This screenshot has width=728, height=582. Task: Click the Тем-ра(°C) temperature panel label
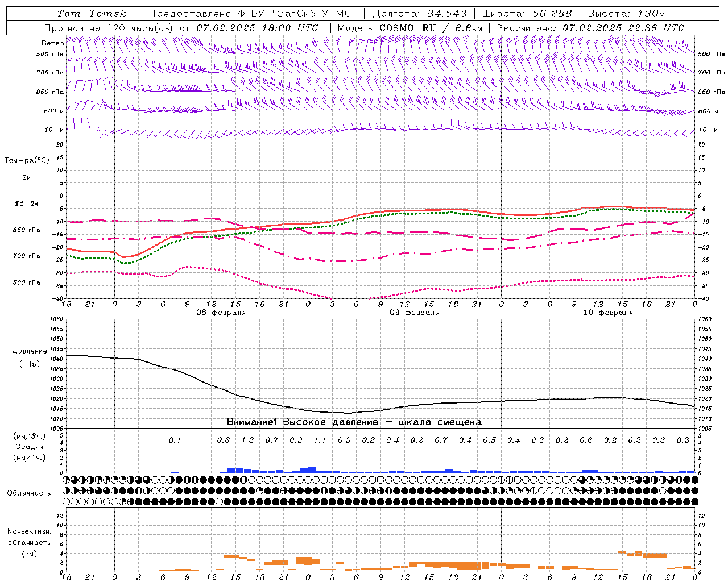27,161
